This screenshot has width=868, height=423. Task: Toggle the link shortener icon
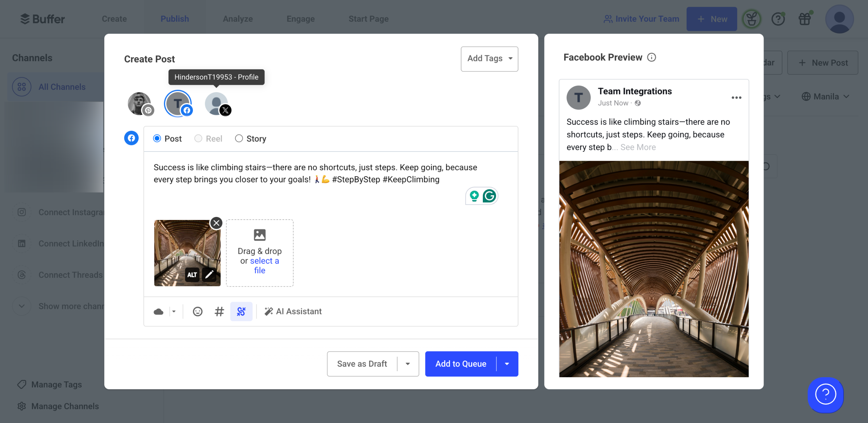tap(241, 311)
